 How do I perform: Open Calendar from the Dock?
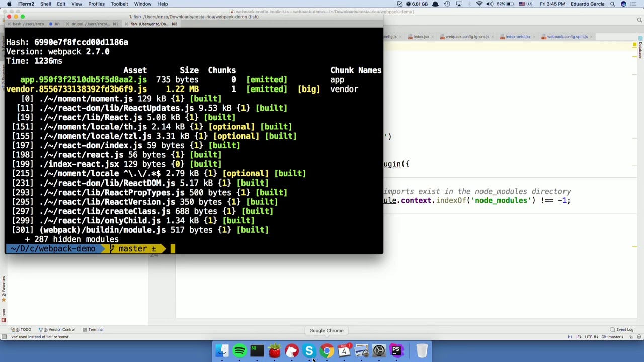[344, 350]
